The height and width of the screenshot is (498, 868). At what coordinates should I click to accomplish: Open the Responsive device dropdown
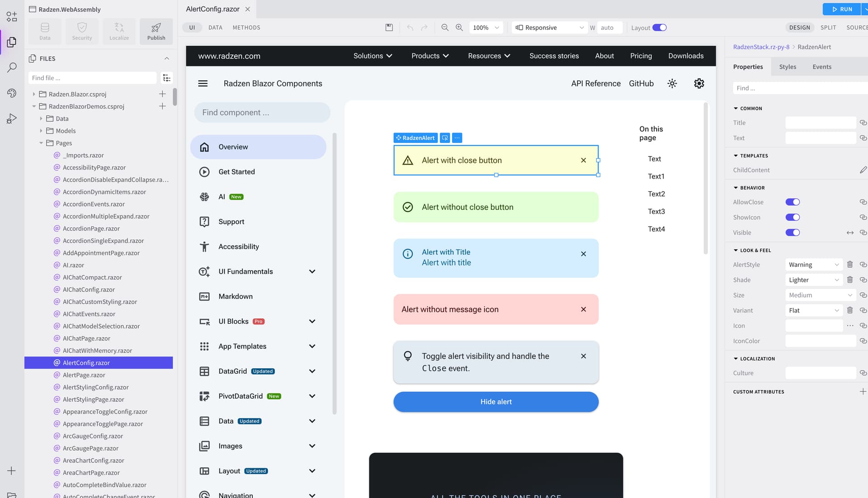550,28
